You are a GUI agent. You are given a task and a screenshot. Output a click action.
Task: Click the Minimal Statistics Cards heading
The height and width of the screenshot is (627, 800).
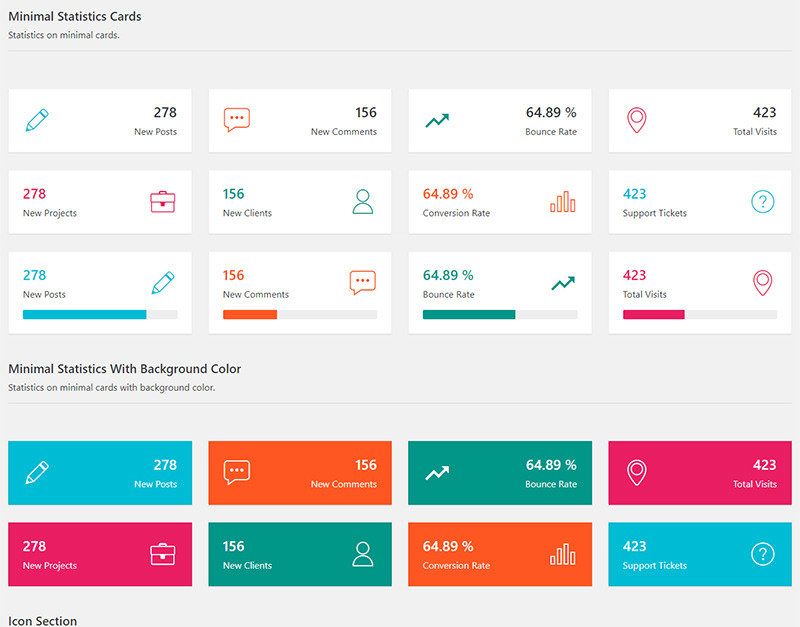(x=75, y=16)
